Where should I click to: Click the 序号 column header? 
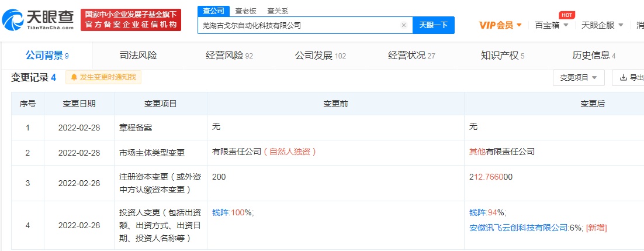[x=27, y=104]
